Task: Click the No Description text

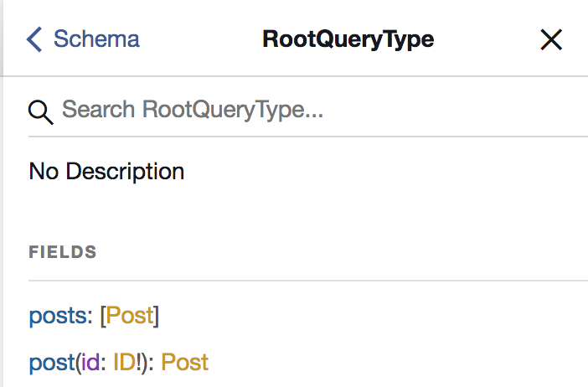Action: coord(106,172)
